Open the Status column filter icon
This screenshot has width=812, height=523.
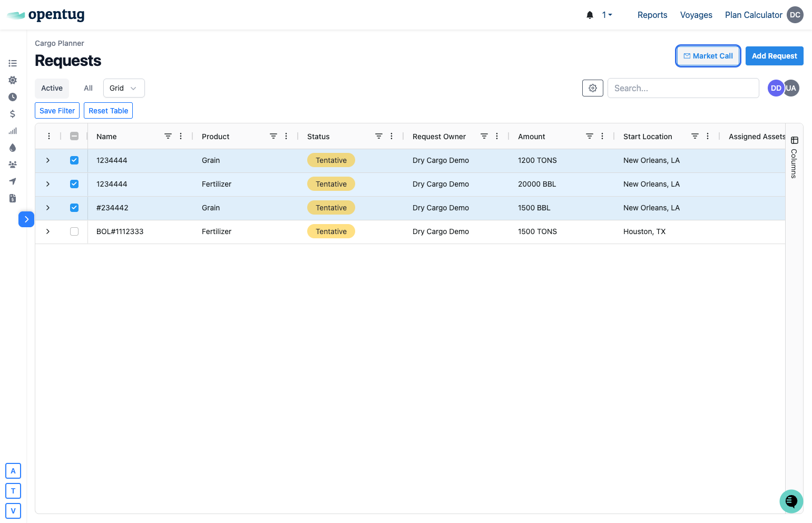click(379, 136)
